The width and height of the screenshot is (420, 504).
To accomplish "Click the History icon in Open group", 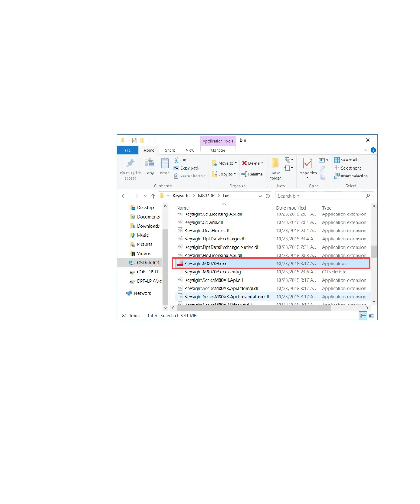I will point(322,177).
